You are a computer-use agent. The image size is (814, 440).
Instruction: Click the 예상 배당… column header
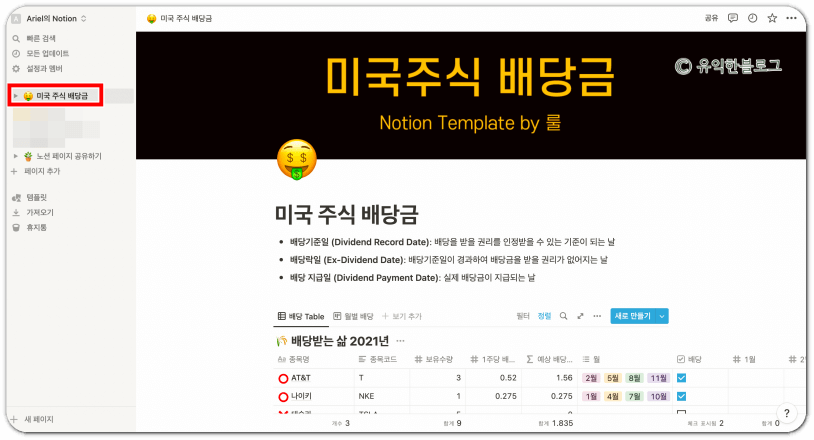click(x=549, y=360)
